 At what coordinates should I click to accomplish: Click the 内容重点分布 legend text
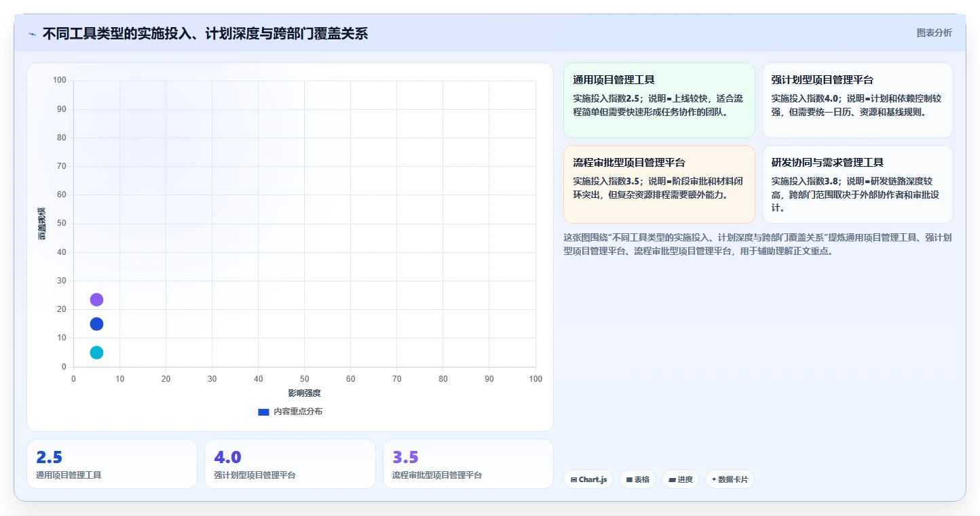(x=298, y=412)
